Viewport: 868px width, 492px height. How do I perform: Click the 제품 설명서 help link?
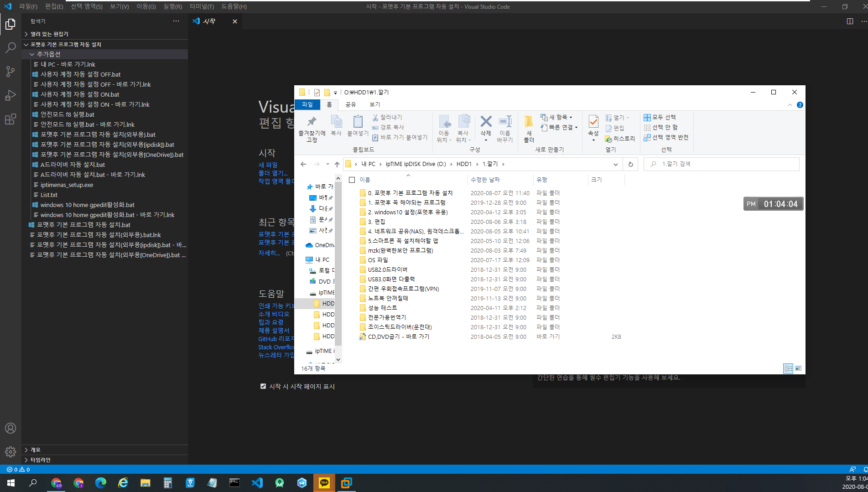[x=274, y=330]
